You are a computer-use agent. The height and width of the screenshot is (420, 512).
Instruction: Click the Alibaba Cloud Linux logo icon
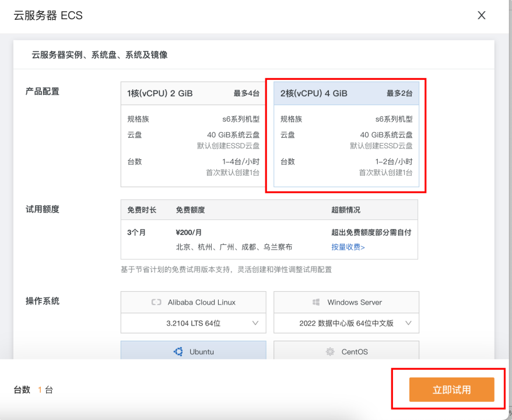156,302
